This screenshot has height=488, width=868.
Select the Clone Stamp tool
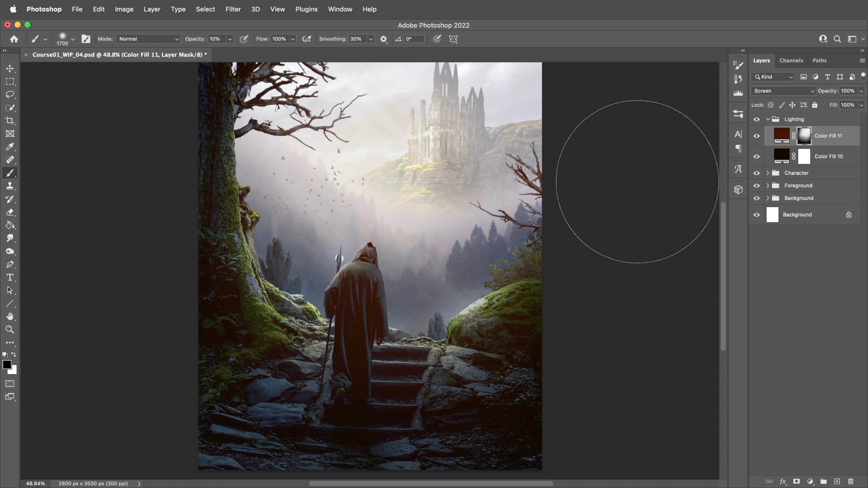click(x=10, y=186)
